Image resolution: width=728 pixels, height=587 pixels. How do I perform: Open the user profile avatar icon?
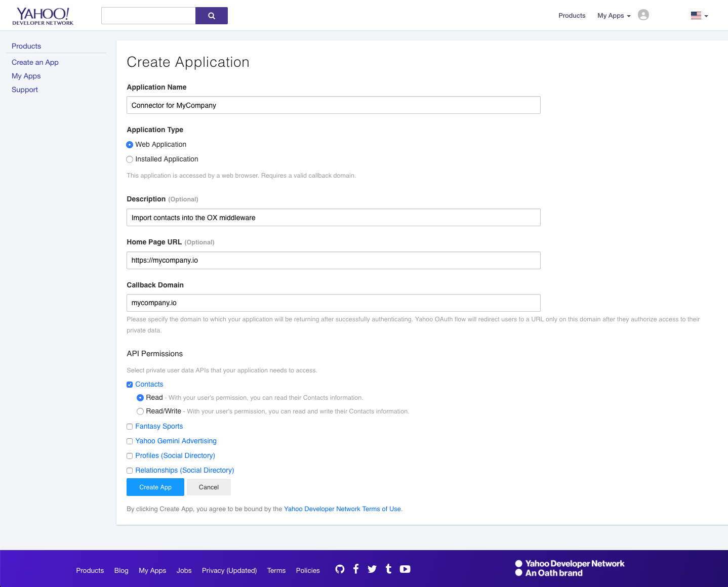(643, 15)
